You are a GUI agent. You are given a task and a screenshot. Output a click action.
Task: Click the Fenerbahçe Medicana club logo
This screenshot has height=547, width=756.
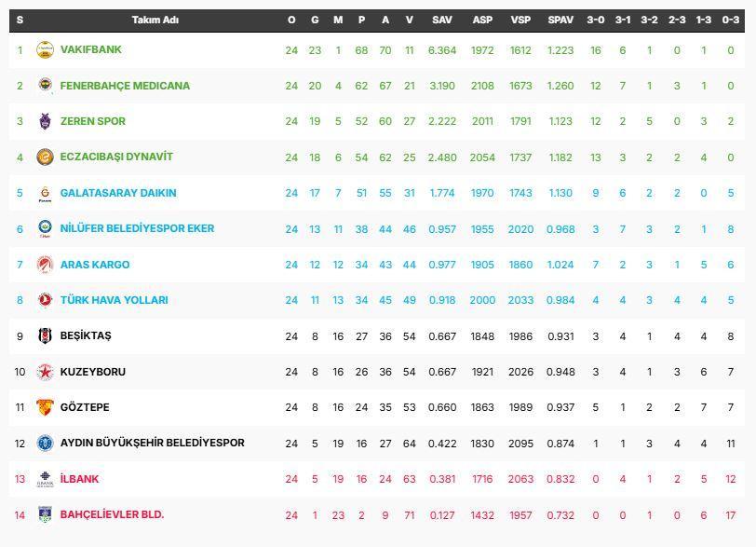click(x=45, y=86)
